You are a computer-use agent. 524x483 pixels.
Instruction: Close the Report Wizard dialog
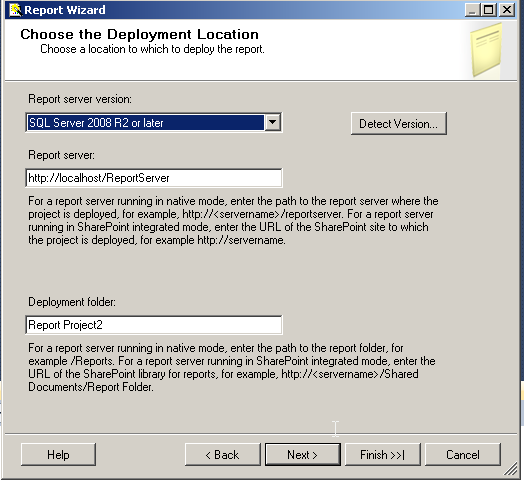507,10
